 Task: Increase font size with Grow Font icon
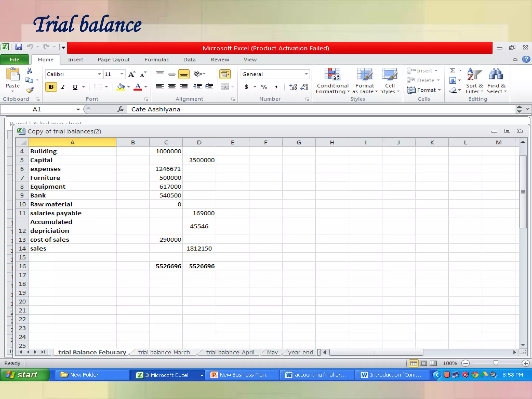click(x=132, y=74)
